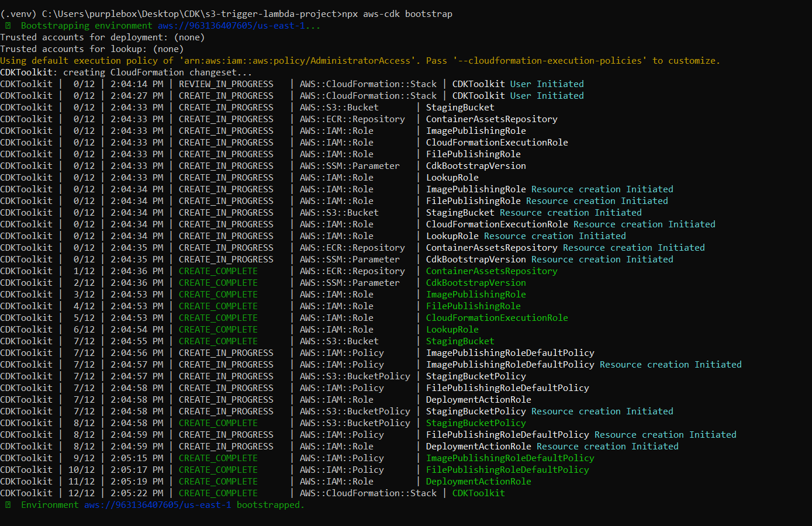The width and height of the screenshot is (812, 526).
Task: Click the '2/12' progress counter
Action: click(84, 283)
